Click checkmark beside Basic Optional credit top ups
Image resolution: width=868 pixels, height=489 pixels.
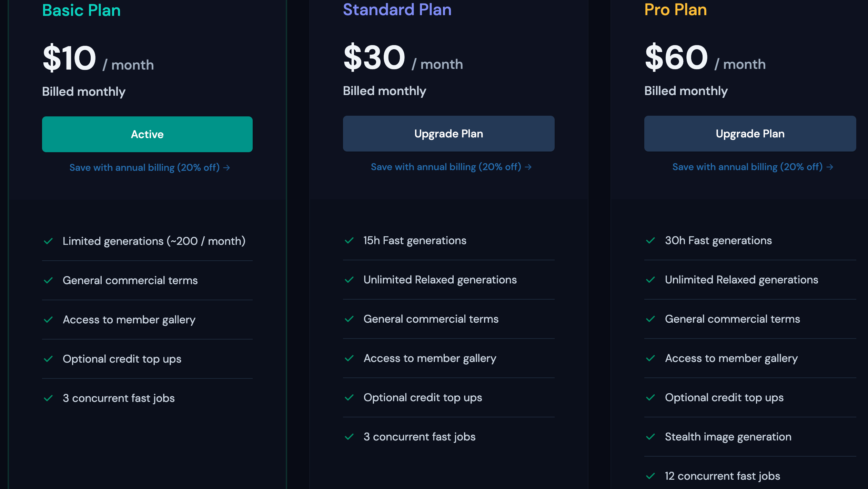click(x=49, y=359)
